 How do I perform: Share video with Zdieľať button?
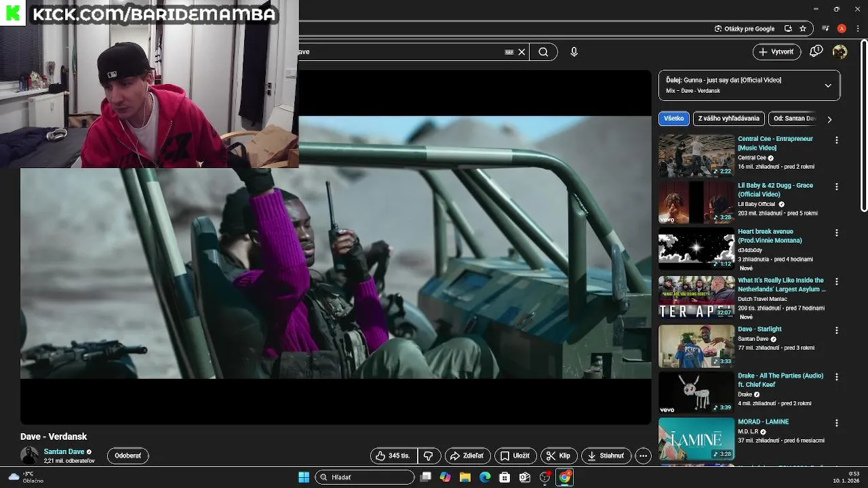click(467, 456)
